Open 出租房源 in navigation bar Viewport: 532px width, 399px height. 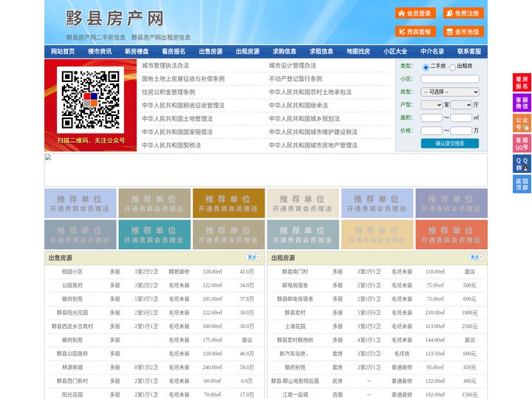[248, 52]
